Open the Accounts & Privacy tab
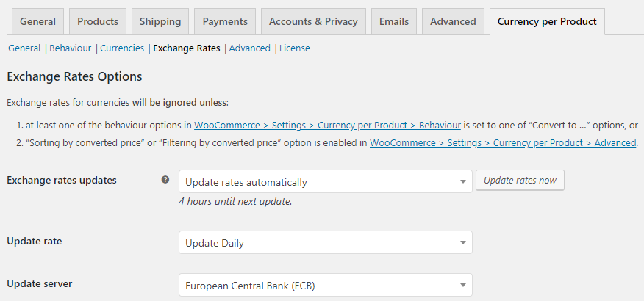644x301 pixels. (312, 21)
